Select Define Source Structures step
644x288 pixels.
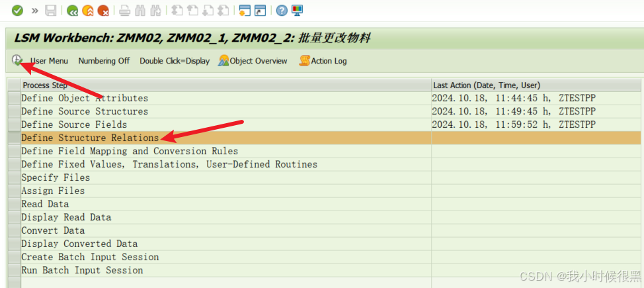tap(226, 111)
